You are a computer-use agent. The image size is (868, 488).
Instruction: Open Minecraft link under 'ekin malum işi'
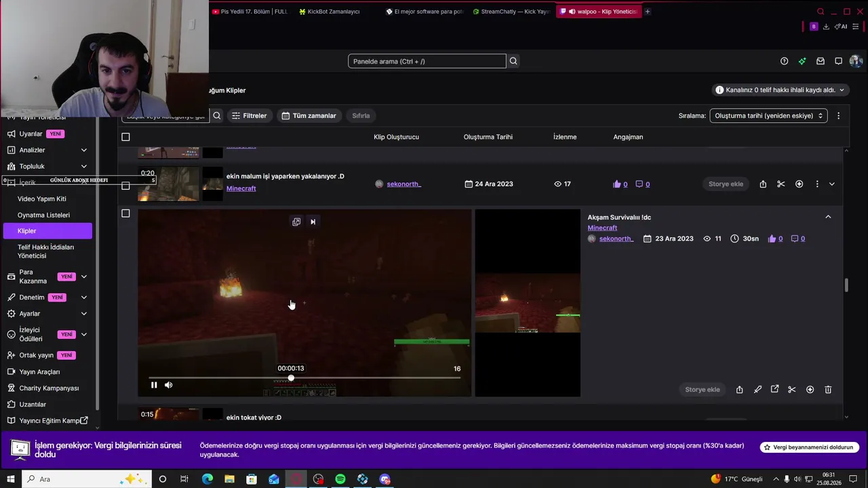(x=241, y=188)
